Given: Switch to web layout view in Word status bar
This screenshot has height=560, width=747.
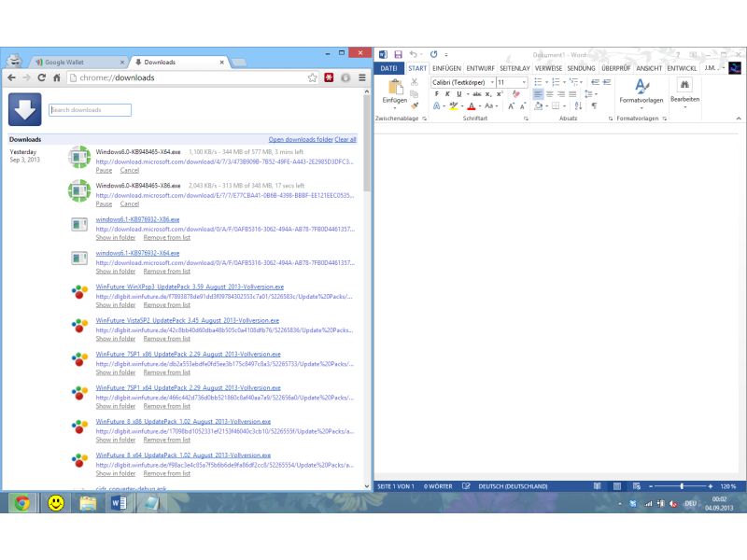Looking at the screenshot, I should tap(637, 486).
